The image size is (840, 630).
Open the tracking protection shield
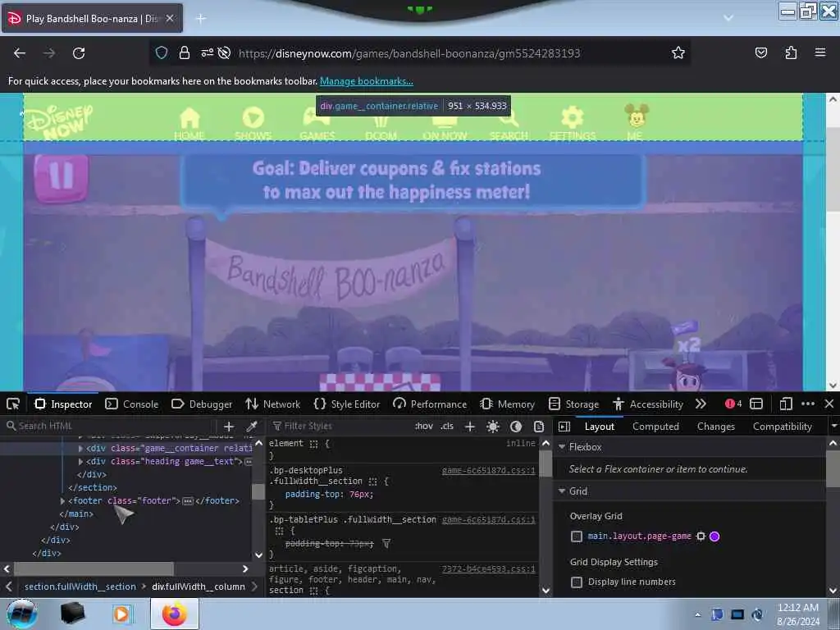click(162, 52)
